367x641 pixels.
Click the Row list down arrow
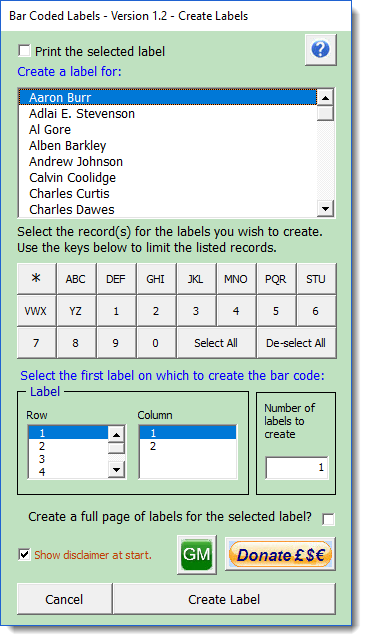(x=116, y=470)
